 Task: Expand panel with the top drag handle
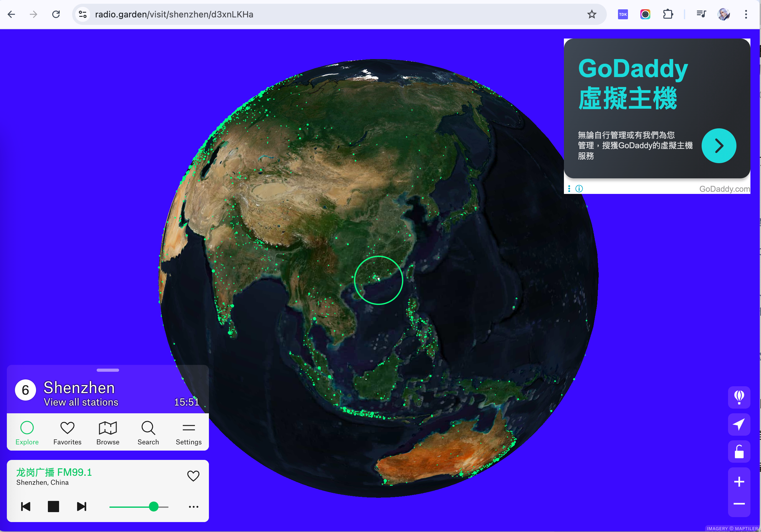tap(108, 370)
